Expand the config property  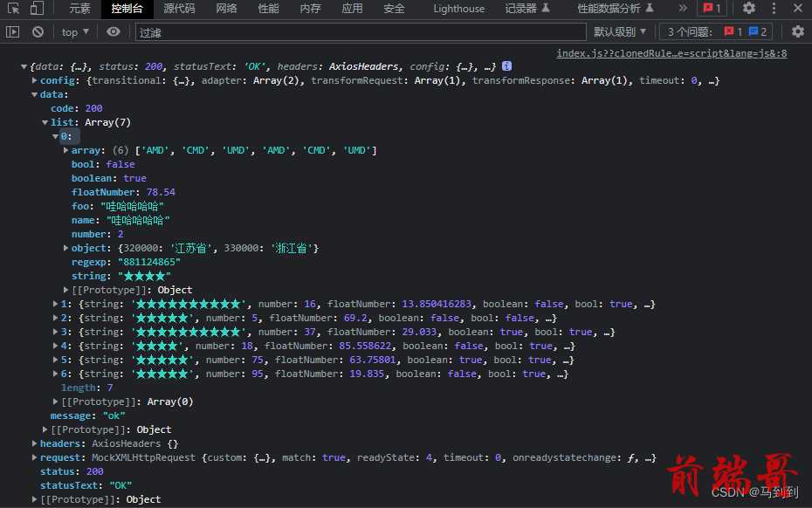click(x=34, y=80)
